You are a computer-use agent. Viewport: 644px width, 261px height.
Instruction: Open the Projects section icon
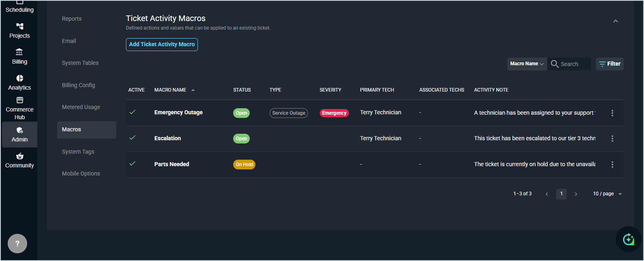click(19, 27)
